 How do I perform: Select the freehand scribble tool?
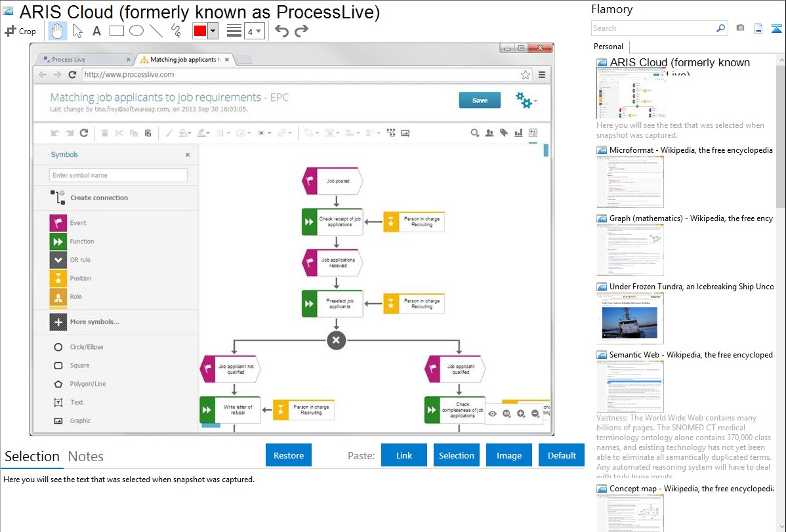coord(176,31)
